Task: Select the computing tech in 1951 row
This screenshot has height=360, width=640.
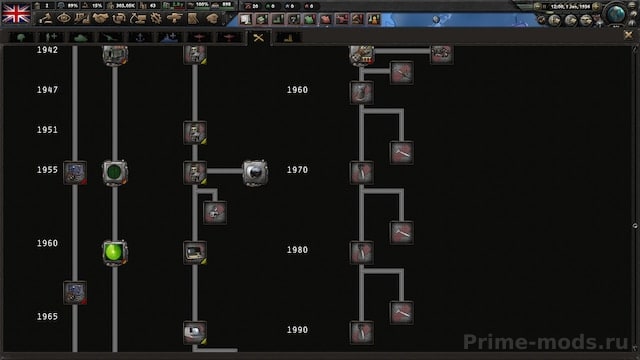Action: pyautogui.click(x=195, y=132)
